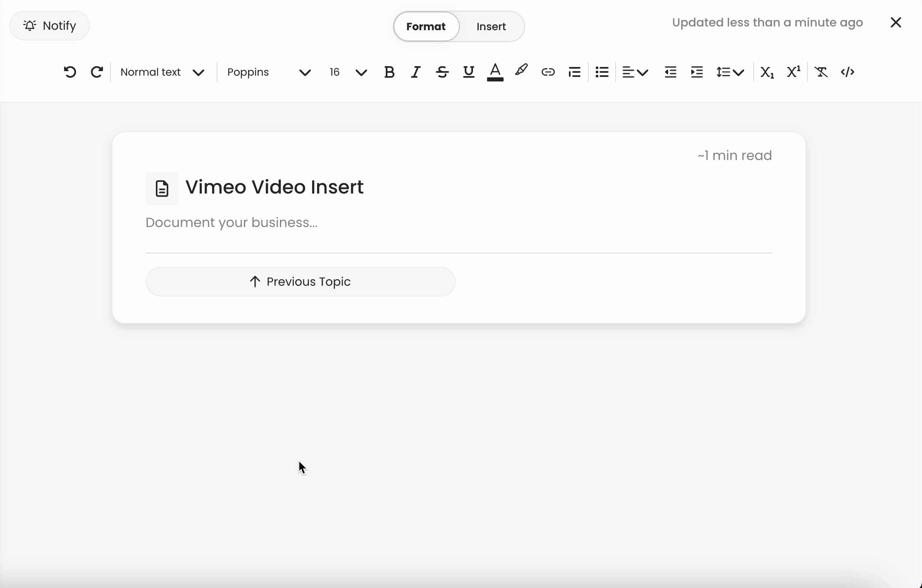Click the Previous Topic button
922x588 pixels.
(300, 282)
